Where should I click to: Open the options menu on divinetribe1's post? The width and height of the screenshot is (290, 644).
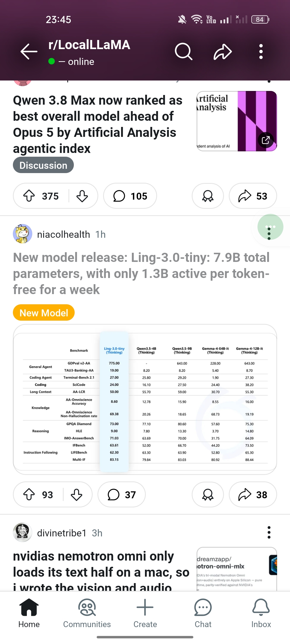[269, 532]
